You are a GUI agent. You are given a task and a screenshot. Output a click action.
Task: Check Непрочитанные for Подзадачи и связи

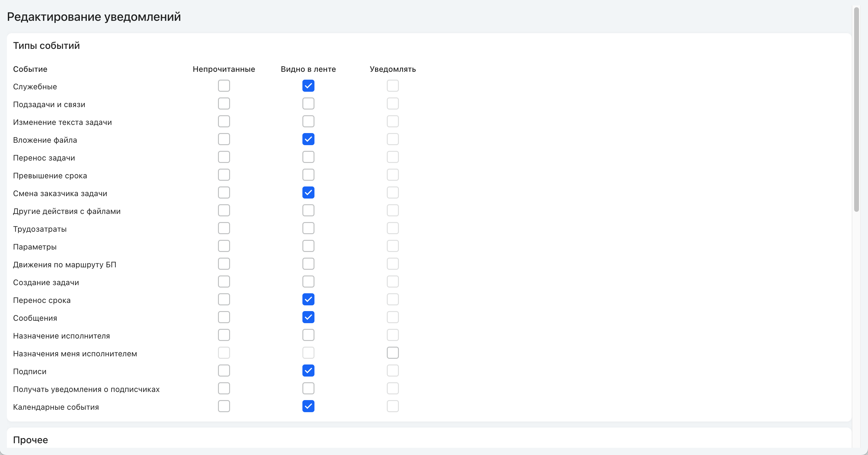pyautogui.click(x=224, y=103)
